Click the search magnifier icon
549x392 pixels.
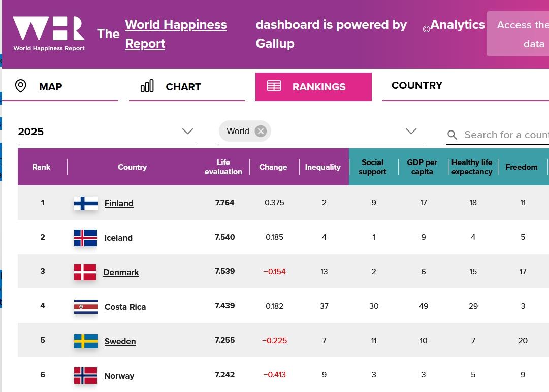(x=452, y=135)
